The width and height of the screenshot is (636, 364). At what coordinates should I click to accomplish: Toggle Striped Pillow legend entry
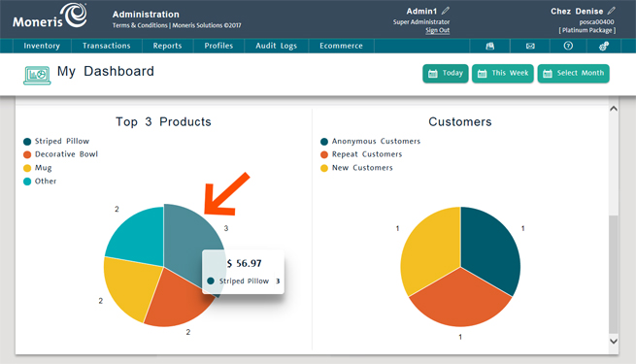[56, 141]
